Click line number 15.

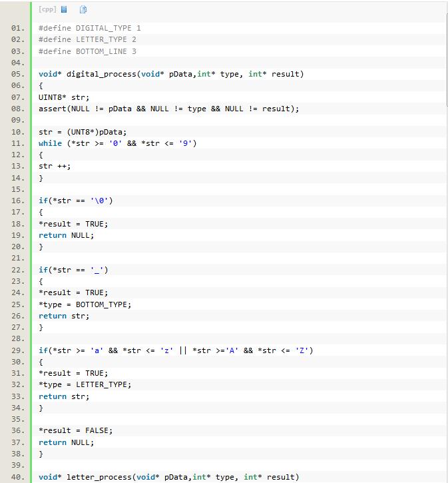coord(18,189)
